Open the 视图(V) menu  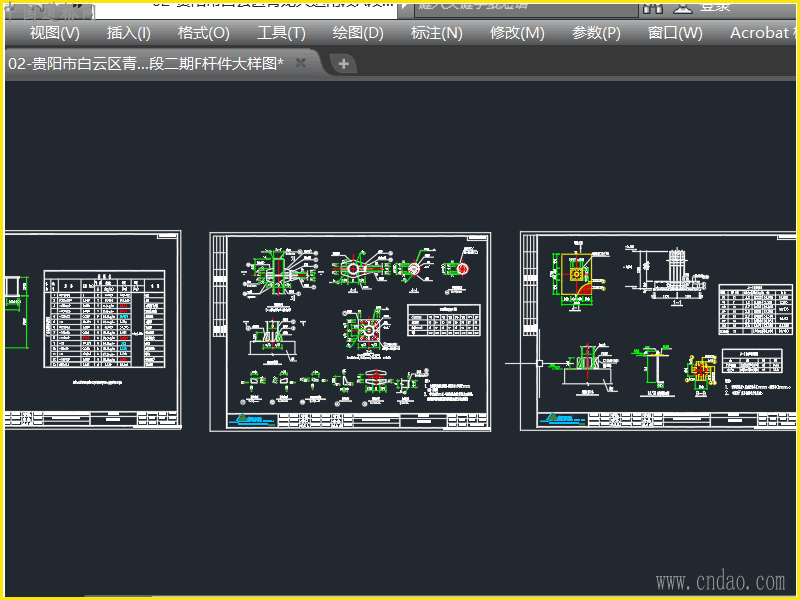[55, 33]
